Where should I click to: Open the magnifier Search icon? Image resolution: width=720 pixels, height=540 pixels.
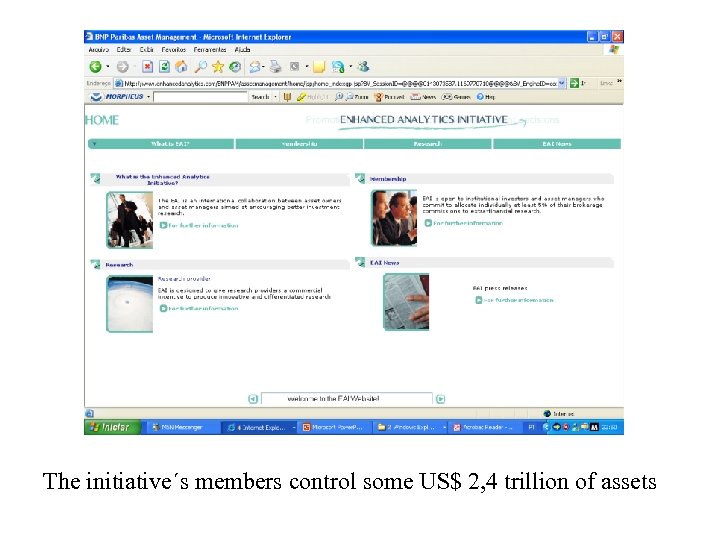click(200, 67)
